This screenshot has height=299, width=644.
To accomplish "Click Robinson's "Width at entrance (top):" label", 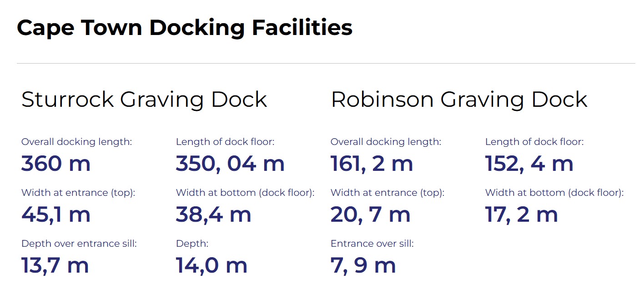I will click(387, 193).
